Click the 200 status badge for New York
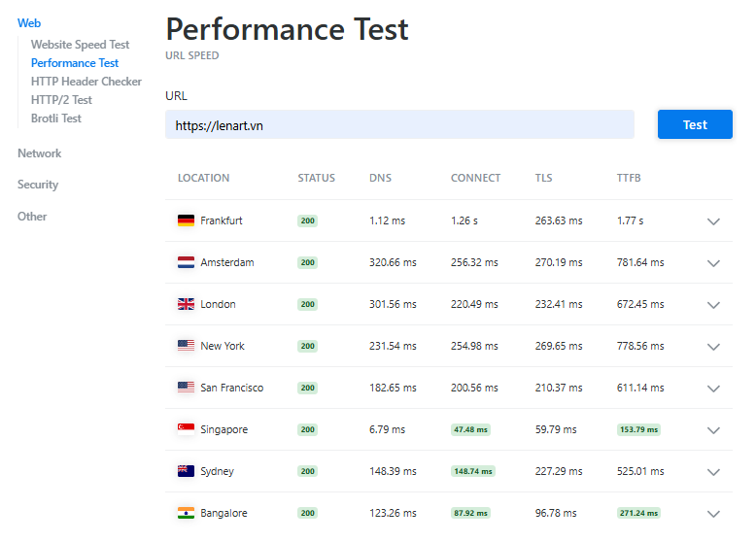Viewport: 756px width, 542px height. pos(308,346)
